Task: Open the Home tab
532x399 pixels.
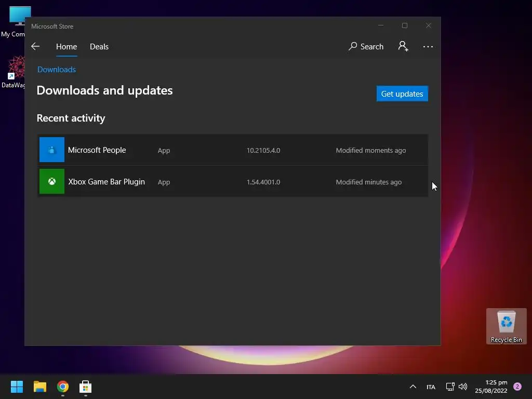Action: pos(66,46)
